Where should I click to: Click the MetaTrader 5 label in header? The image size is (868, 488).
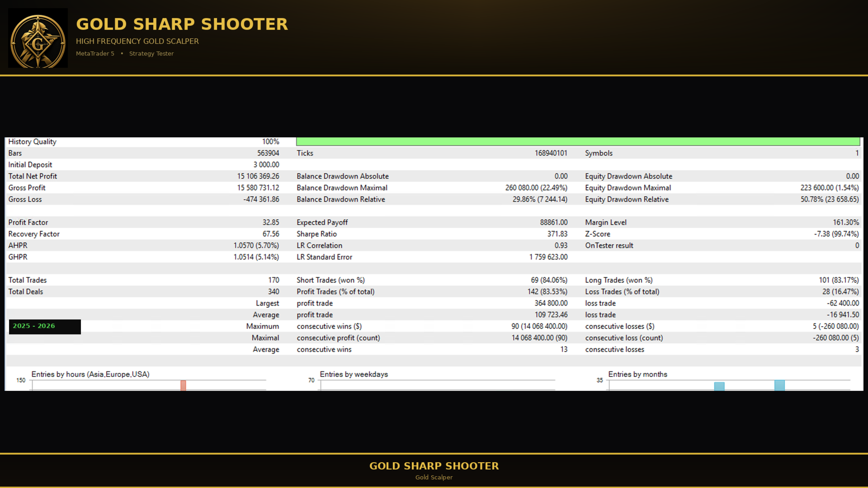[x=95, y=53]
